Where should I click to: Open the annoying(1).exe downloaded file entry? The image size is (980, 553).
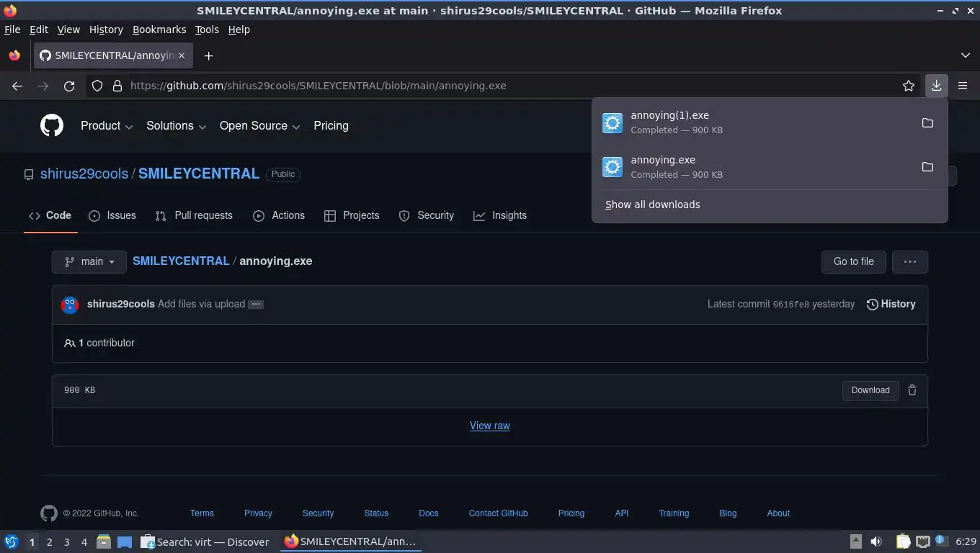click(x=756, y=122)
